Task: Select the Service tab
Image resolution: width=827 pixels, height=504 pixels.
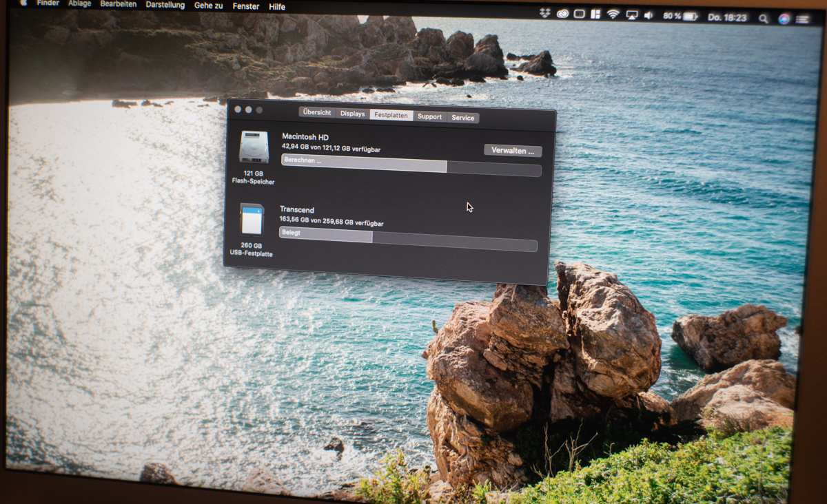Action: pyautogui.click(x=462, y=118)
